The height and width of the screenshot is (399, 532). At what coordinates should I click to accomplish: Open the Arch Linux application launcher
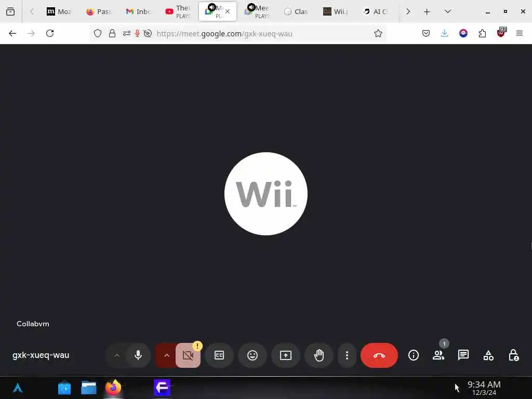pos(18,388)
